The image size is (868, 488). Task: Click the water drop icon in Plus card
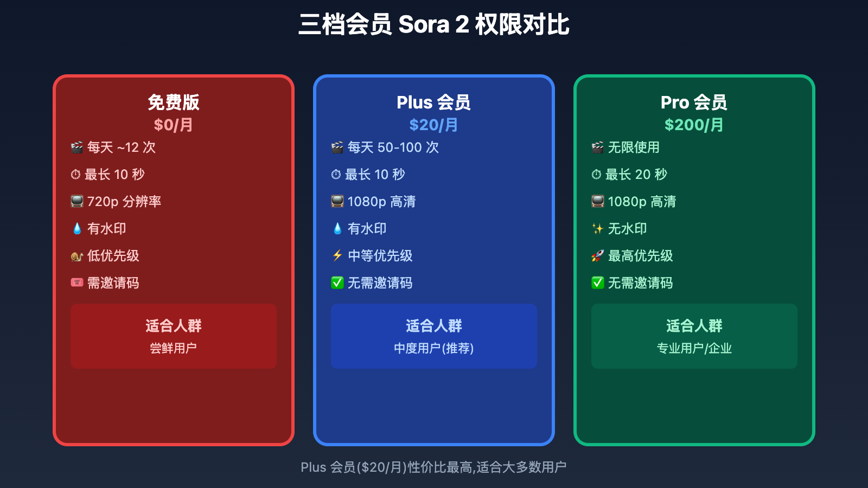pyautogui.click(x=337, y=229)
